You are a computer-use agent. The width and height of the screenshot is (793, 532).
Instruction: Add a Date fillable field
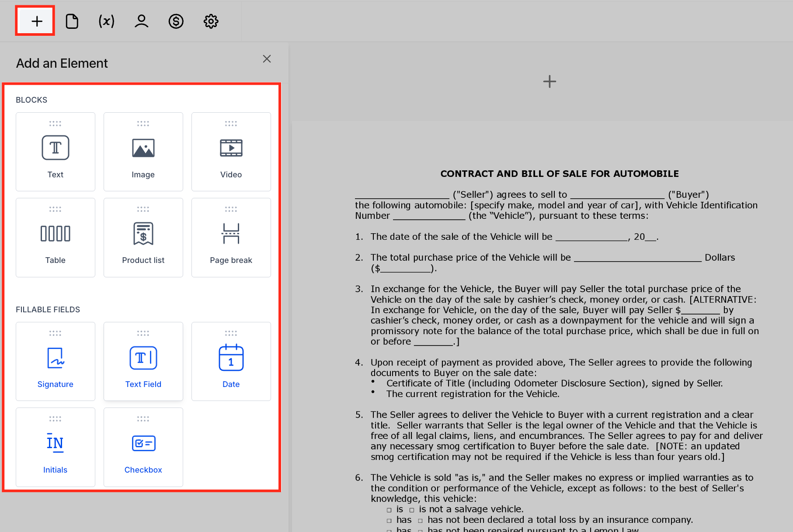[231, 360]
